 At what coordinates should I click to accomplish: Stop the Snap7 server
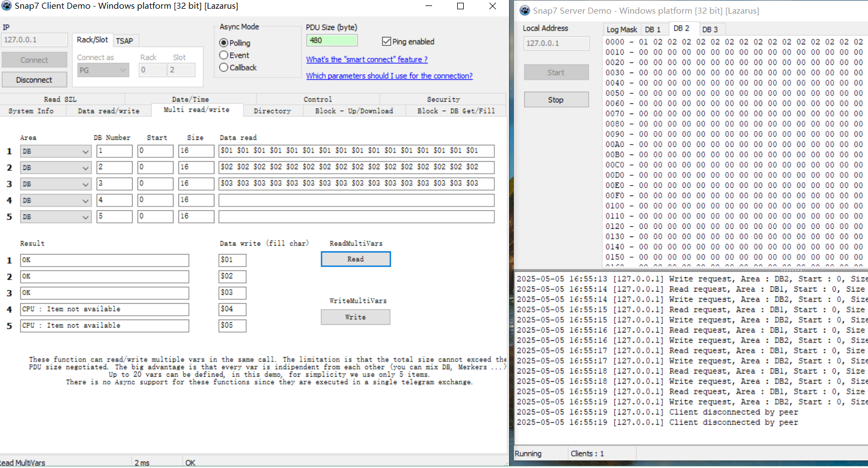click(556, 100)
